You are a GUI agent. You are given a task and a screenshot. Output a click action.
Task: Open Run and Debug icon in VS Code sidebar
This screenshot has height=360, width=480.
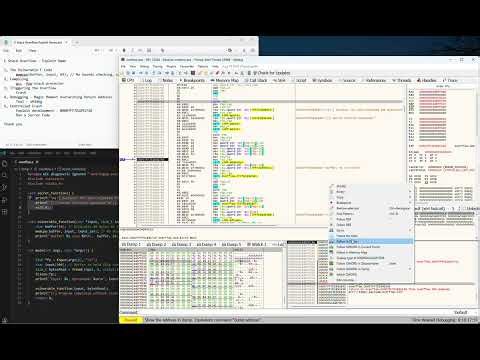[5, 200]
